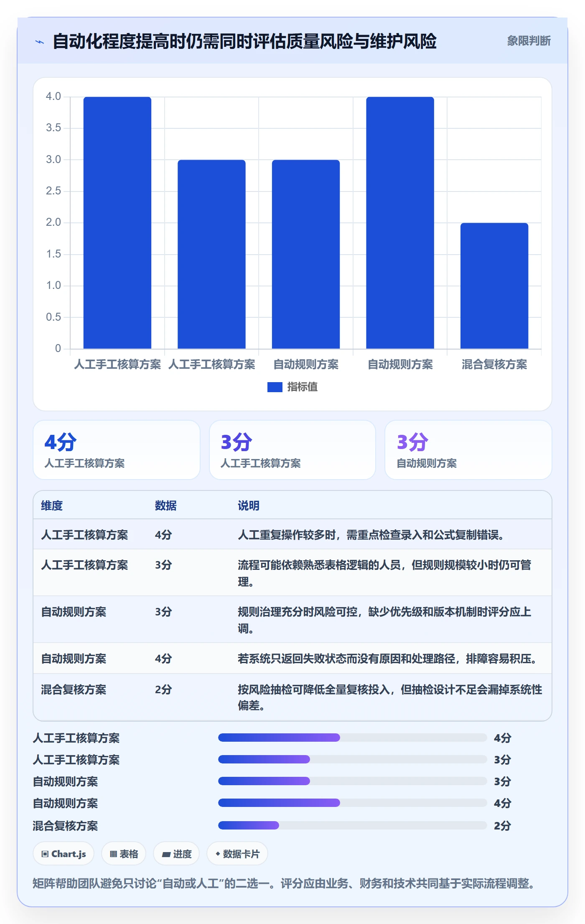Select the 3分 人工手工核算方案 data card
The width and height of the screenshot is (585, 924).
292,450
